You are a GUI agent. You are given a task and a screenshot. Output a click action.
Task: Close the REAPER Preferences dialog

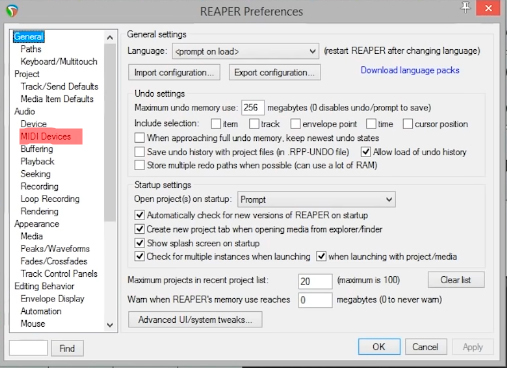(x=488, y=8)
